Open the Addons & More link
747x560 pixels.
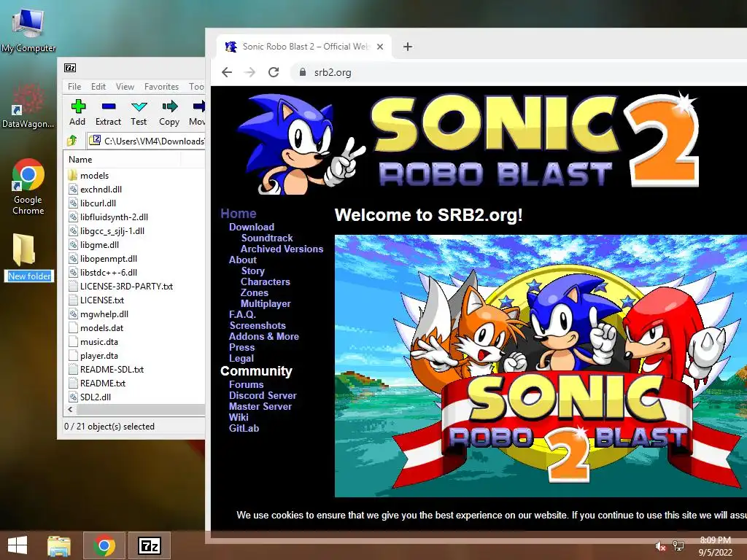(x=264, y=337)
